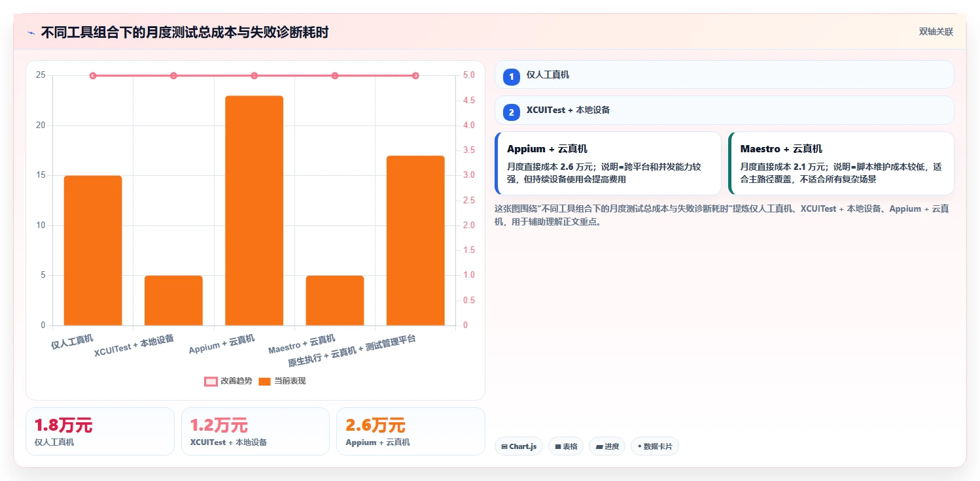Click the pink 改善趋势 legend color box
Screen dimensions: 980x481
(211, 382)
